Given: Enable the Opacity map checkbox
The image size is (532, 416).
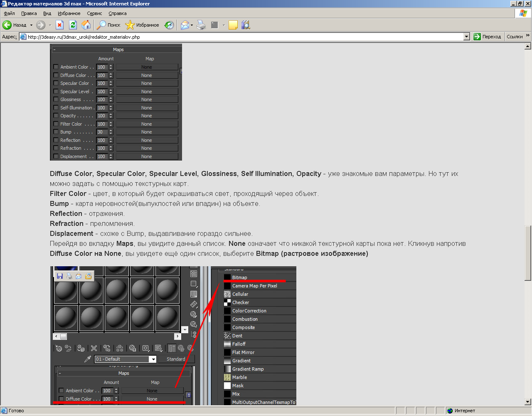Looking at the screenshot, I should 56,116.
